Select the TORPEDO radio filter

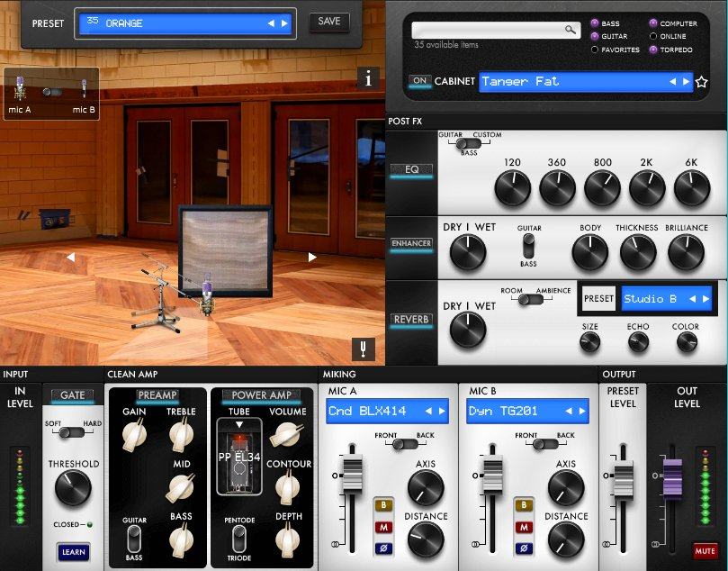click(652, 50)
